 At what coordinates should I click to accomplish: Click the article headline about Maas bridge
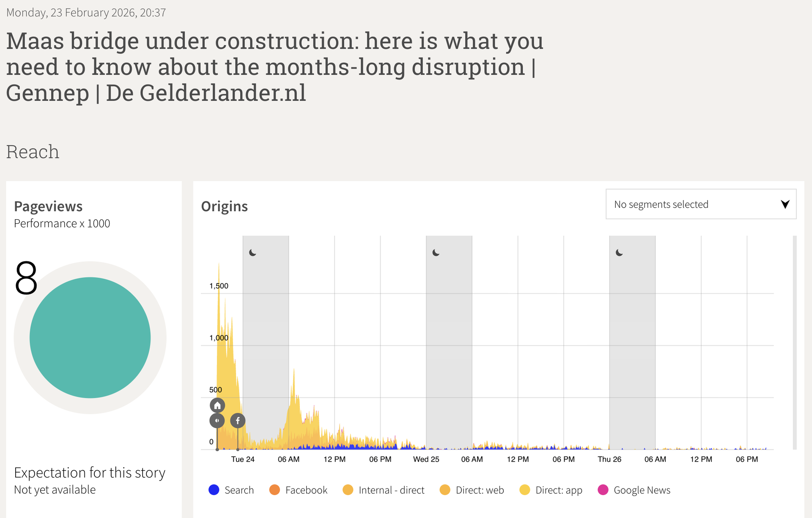(x=275, y=67)
